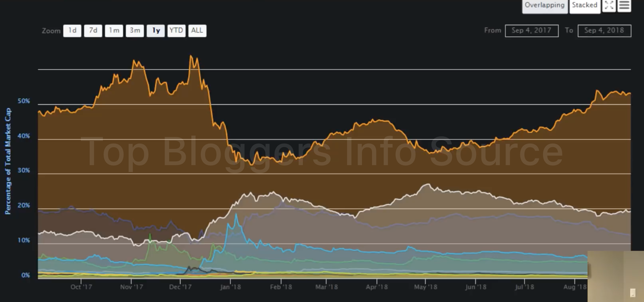Select the 1y zoom option
This screenshot has width=644, height=302.
click(x=156, y=31)
